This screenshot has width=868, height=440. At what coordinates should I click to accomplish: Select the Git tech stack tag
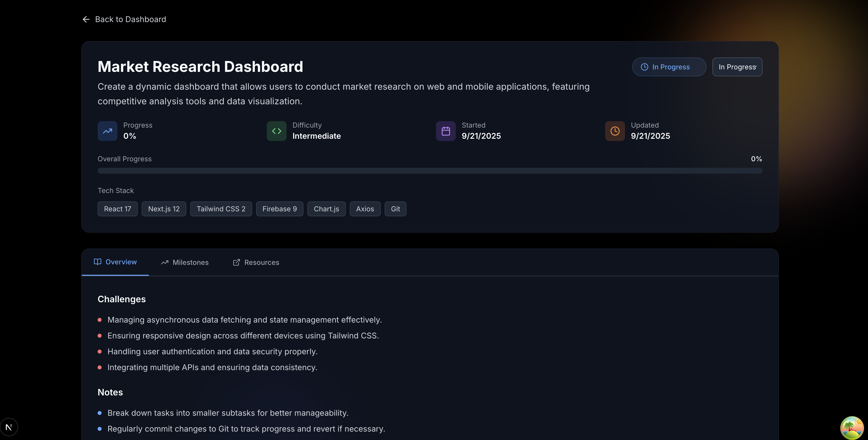click(395, 209)
